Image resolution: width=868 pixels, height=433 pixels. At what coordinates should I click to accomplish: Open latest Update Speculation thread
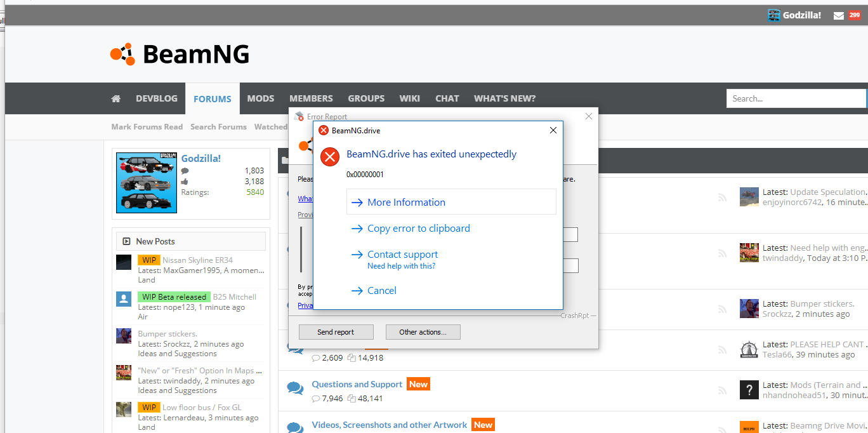pyautogui.click(x=828, y=192)
